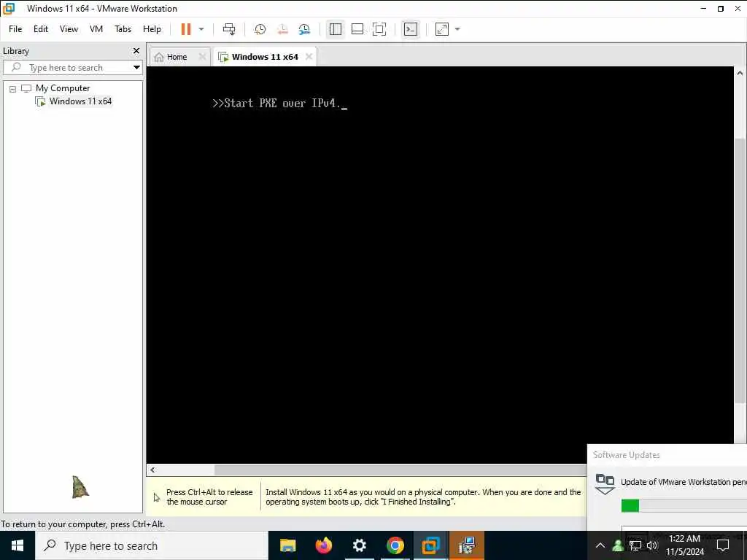
Task: Close the Windows 11 x64 tab
Action: click(x=309, y=57)
